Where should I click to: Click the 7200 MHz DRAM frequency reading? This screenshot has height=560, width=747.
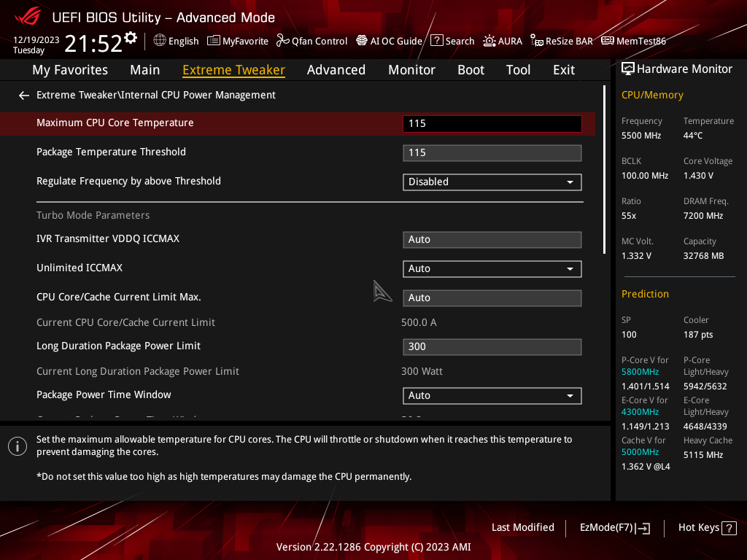click(x=703, y=216)
